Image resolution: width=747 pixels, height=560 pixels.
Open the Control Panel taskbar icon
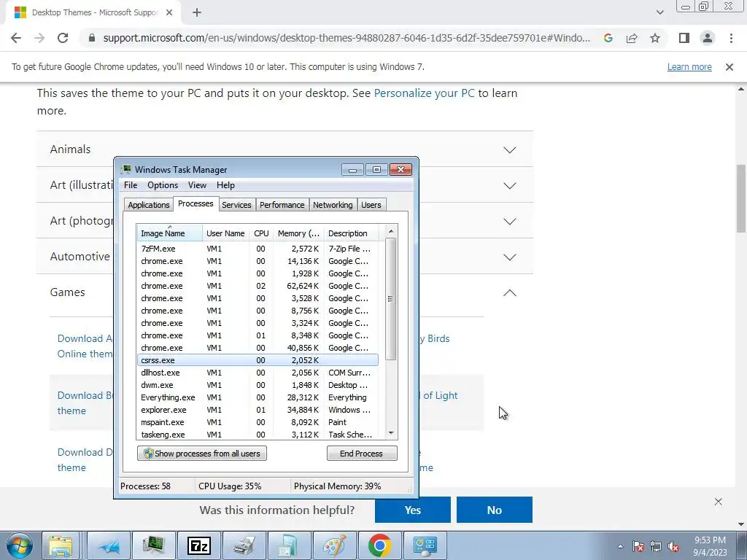(x=425, y=545)
